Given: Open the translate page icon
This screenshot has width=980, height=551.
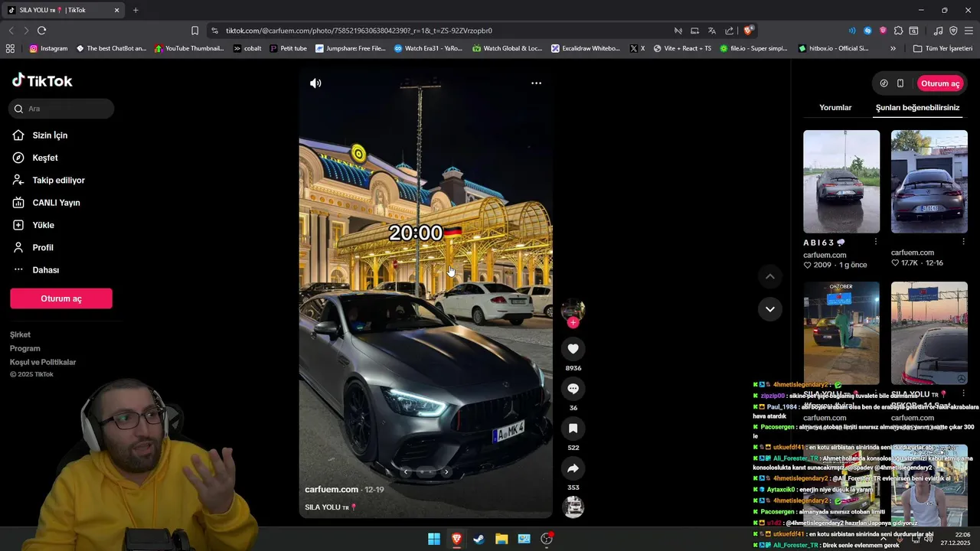Looking at the screenshot, I should tap(712, 31).
